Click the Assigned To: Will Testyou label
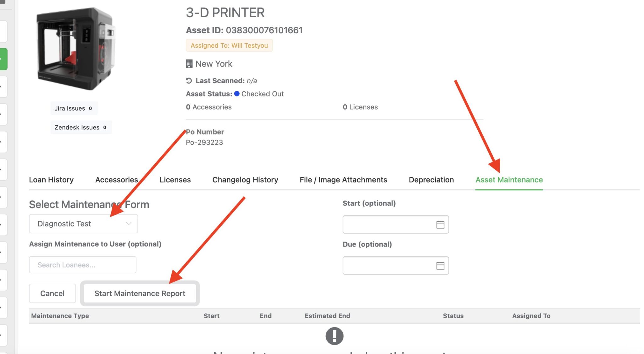Image resolution: width=644 pixels, height=354 pixels. point(229,45)
